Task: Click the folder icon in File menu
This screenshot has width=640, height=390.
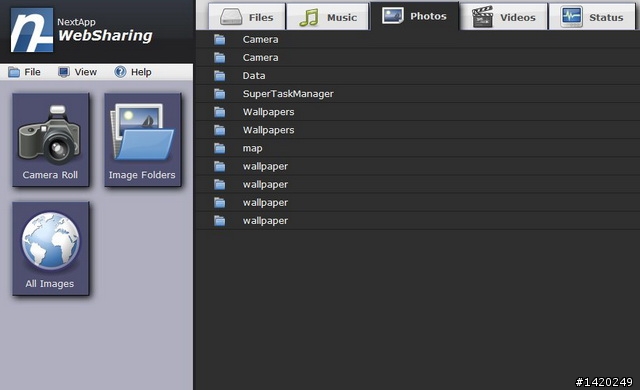Action: (14, 73)
